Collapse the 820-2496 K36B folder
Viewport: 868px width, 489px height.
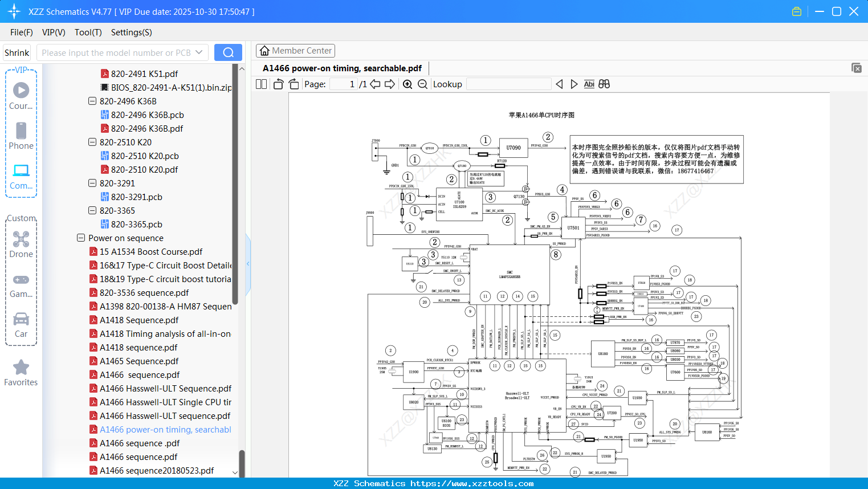(x=92, y=101)
